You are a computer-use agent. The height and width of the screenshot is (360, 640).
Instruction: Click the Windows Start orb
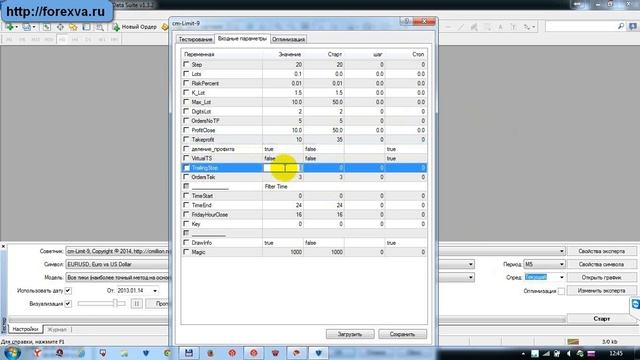pos(12,352)
